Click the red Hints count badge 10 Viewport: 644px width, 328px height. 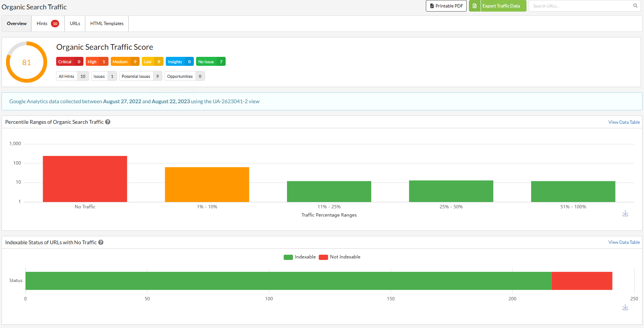[55, 24]
